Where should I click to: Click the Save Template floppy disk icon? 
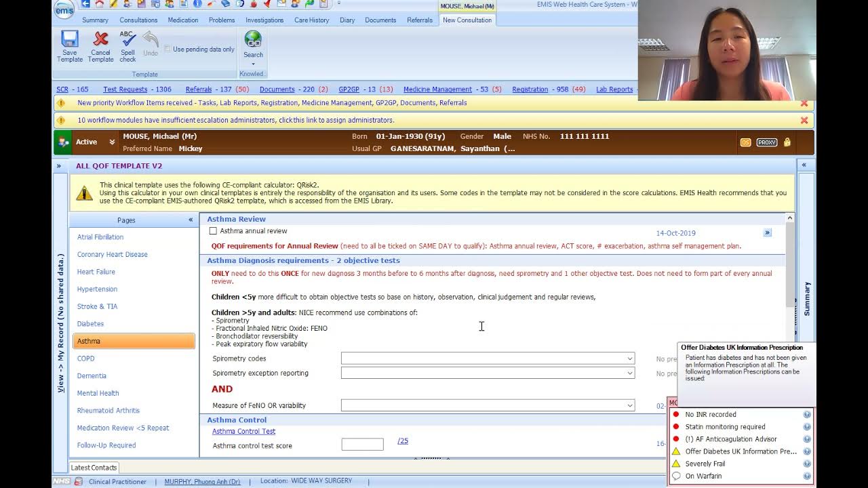(x=70, y=39)
